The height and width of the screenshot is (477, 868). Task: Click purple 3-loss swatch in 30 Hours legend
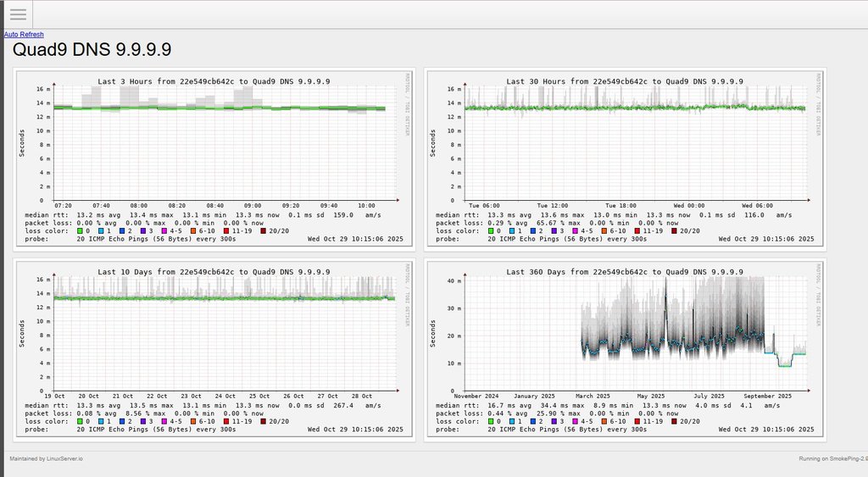[558, 230]
